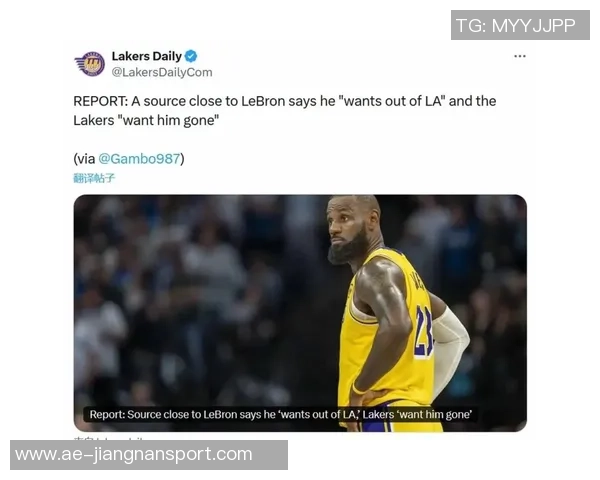The image size is (600, 480).
Task: Open the three-dot more options menu
Action: (520, 56)
